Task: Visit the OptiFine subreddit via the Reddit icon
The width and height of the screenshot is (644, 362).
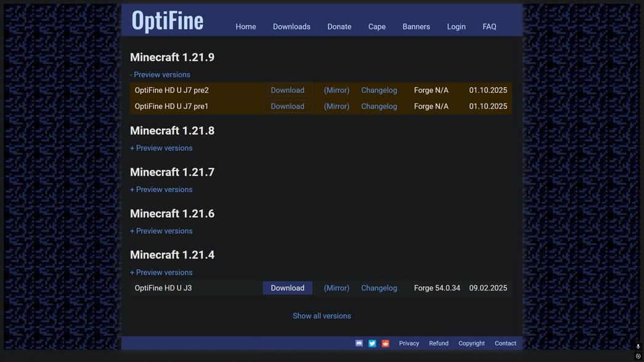Action: (385, 343)
